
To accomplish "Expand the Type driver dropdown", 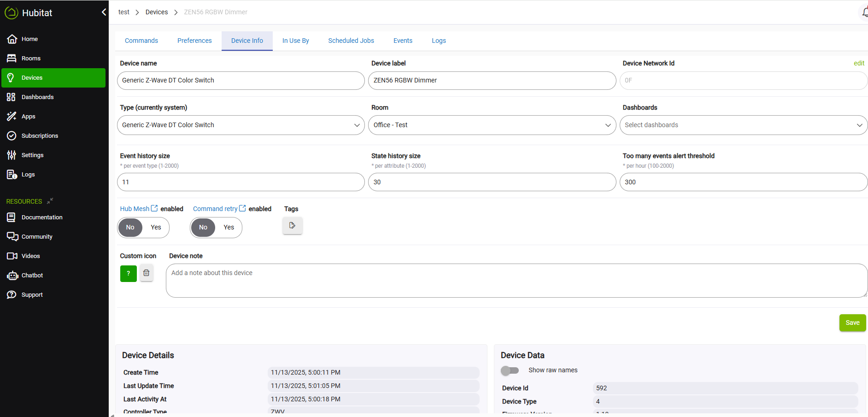I will tap(240, 125).
